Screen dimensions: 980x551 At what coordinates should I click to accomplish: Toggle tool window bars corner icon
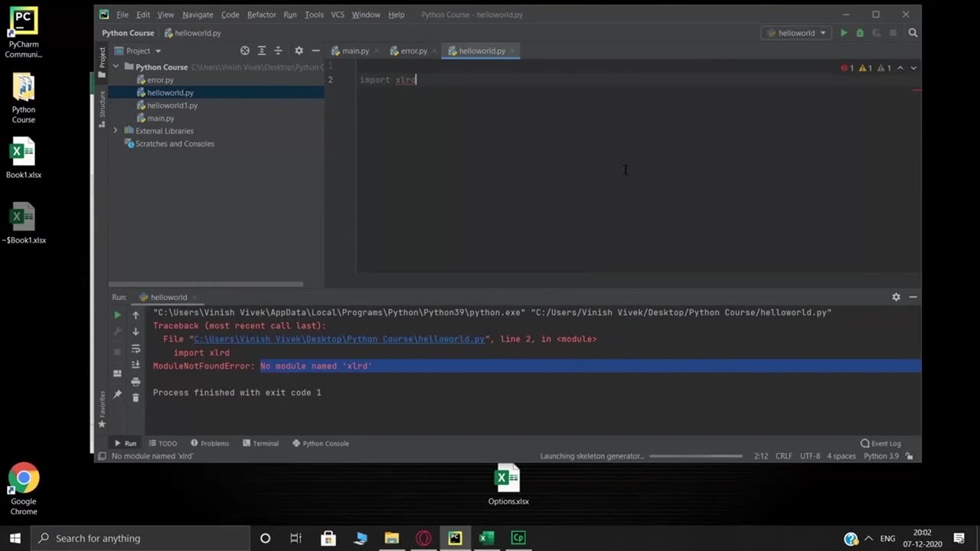(101, 456)
